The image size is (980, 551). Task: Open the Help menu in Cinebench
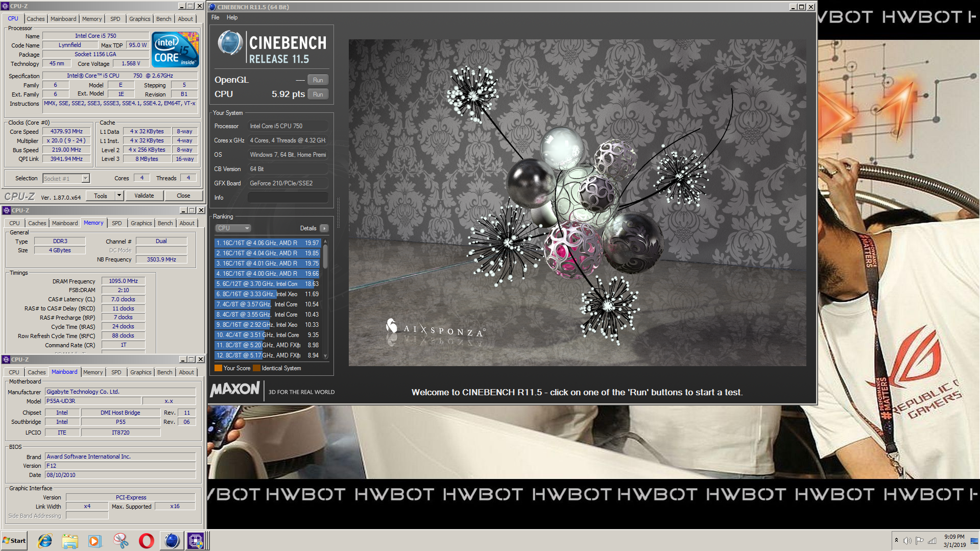(232, 17)
